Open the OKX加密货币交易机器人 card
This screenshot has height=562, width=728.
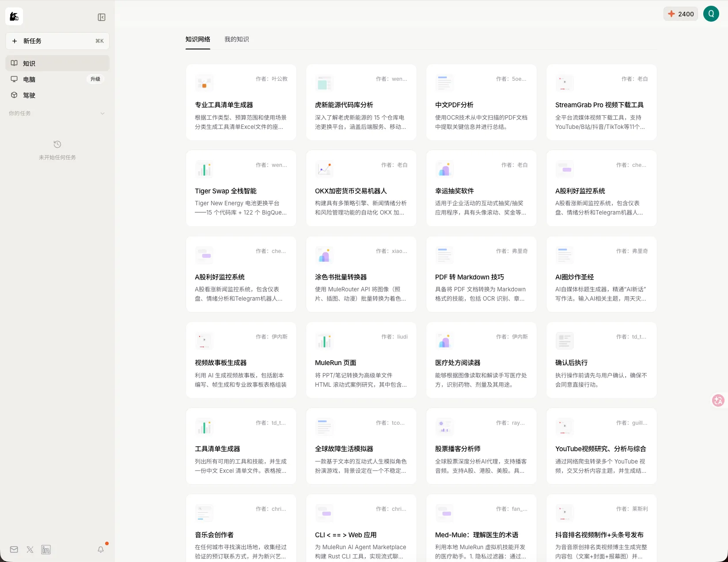(361, 189)
